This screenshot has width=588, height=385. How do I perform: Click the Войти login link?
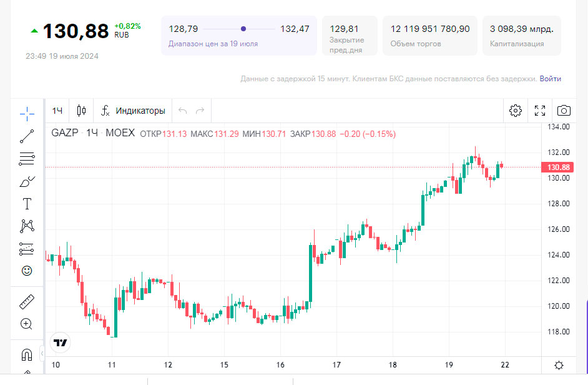point(550,79)
